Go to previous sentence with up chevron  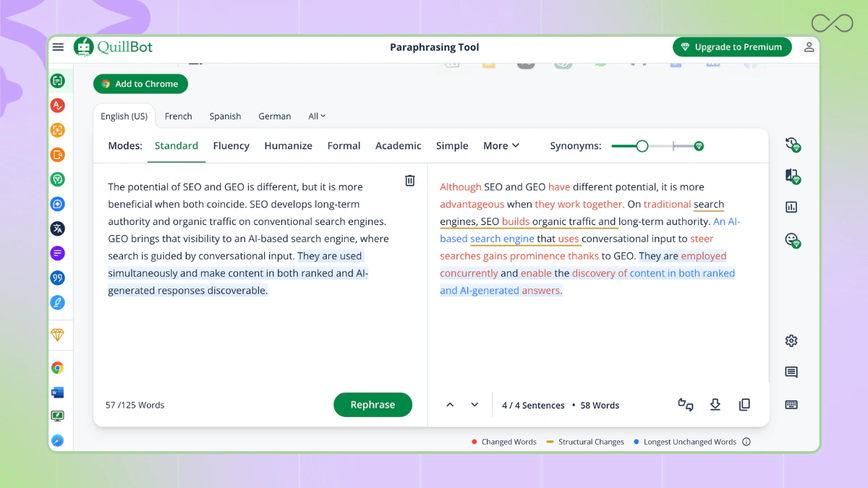pyautogui.click(x=450, y=405)
